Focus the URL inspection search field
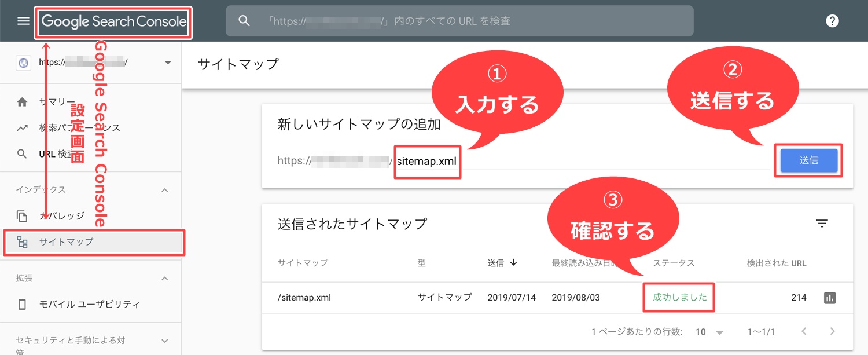Image resolution: width=868 pixels, height=355 pixels. (x=459, y=21)
